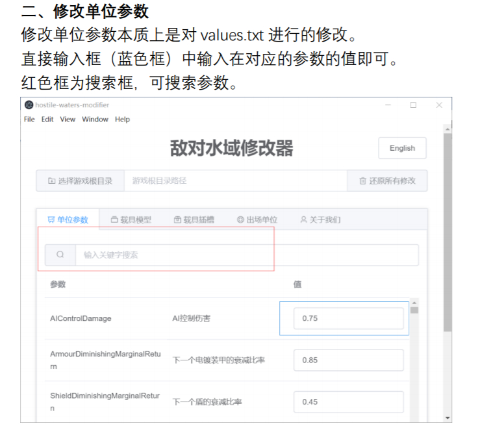
Task: Select the ArmourDiminishingMarginalReturn parameter name
Action: coord(105,360)
